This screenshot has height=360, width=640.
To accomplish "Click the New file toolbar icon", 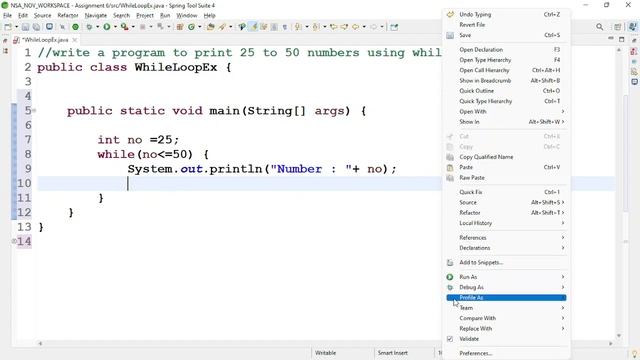I will point(7,27).
